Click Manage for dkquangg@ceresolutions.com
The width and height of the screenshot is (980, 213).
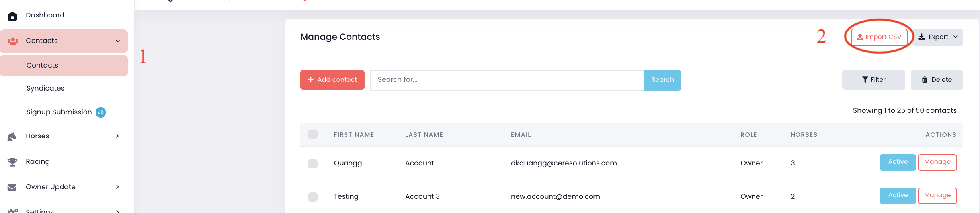point(937,162)
